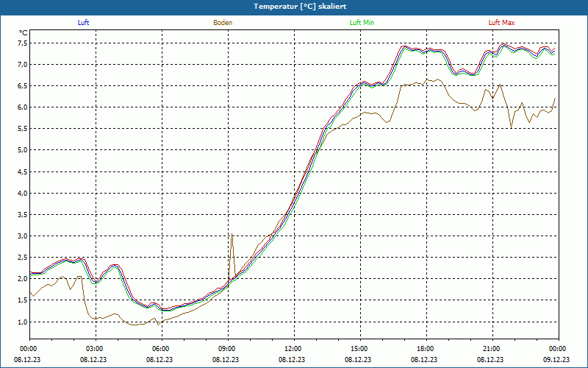The image size is (588, 368).
Task: Click the 09.12.23 date label
Action: point(557,359)
